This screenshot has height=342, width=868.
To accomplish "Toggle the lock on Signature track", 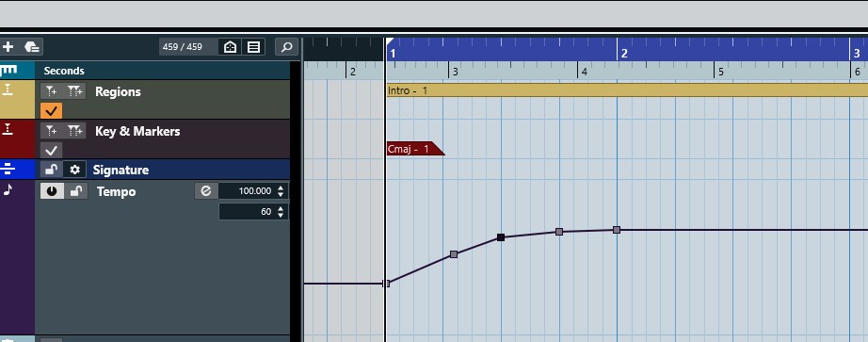I will pos(51,170).
